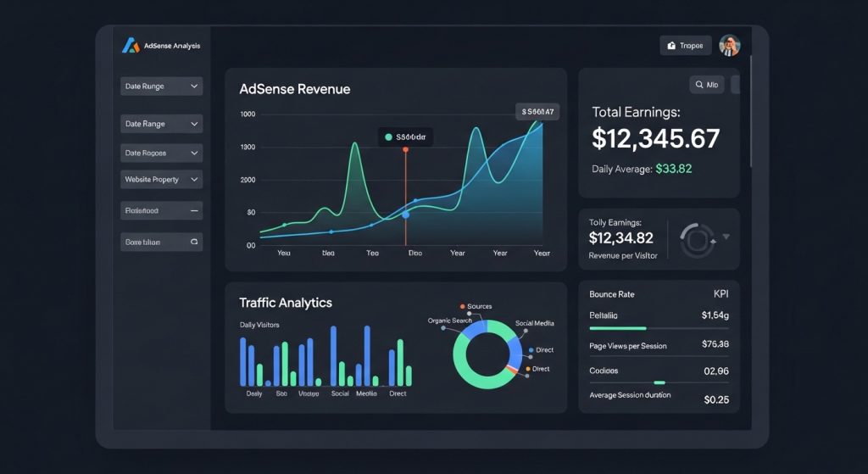Click the Traffic Analytics heading
Image resolution: width=868 pixels, height=474 pixels.
[x=286, y=303]
